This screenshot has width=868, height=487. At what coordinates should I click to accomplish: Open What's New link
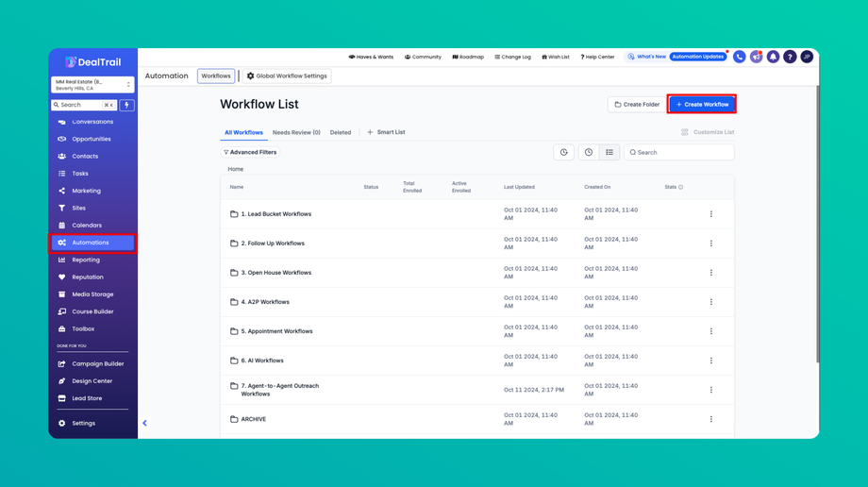point(646,57)
